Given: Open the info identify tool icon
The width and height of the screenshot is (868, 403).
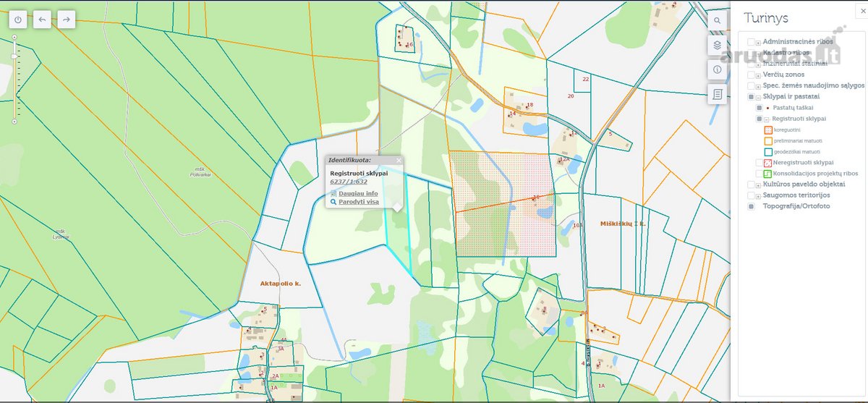Looking at the screenshot, I should [x=717, y=69].
